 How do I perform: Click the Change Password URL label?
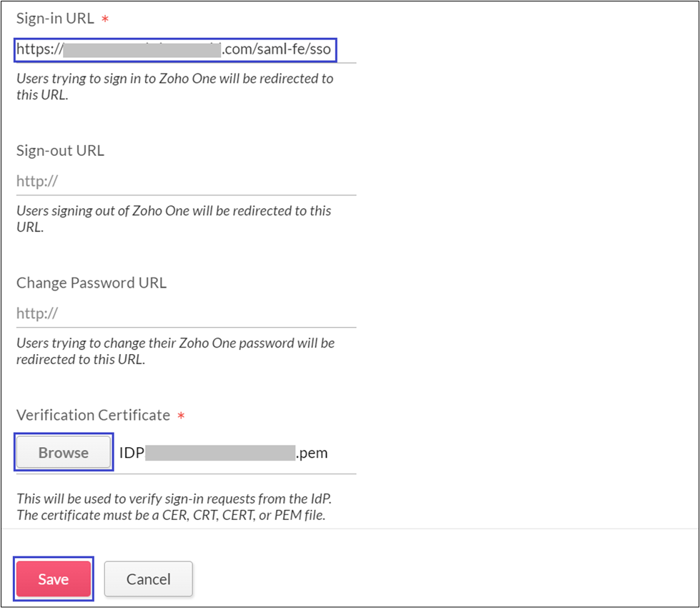click(92, 283)
